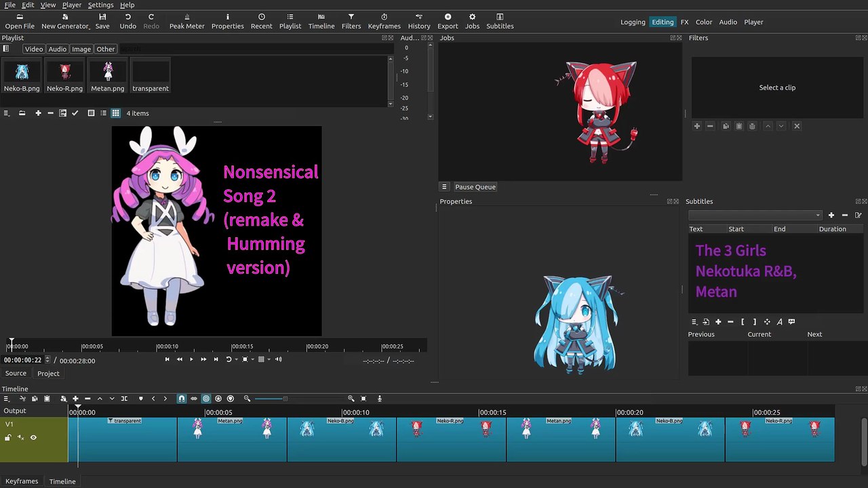Select the Neko-R.png playlist thumbnail

pos(65,76)
